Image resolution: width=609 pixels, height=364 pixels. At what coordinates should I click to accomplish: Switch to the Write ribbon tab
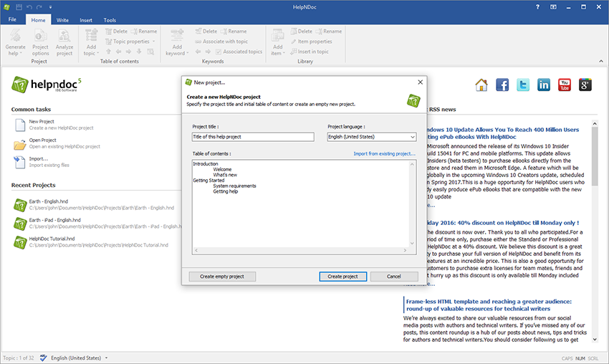pos(62,20)
